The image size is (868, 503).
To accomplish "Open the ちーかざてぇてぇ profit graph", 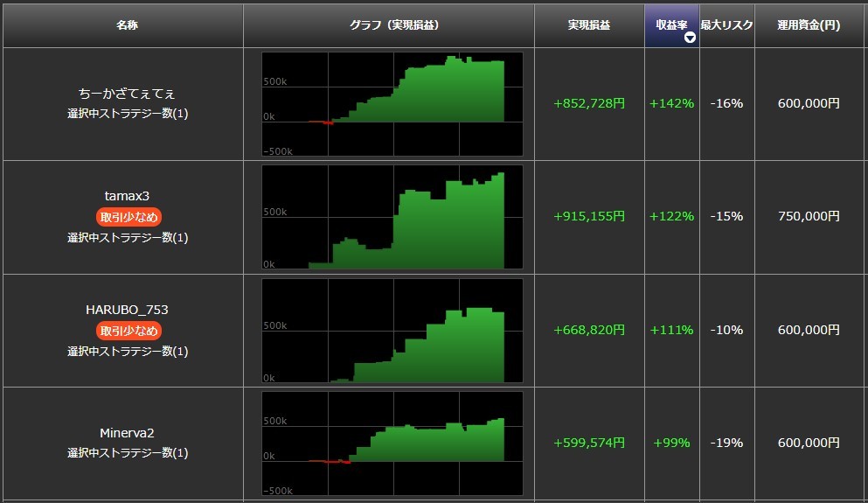I will tap(392, 103).
